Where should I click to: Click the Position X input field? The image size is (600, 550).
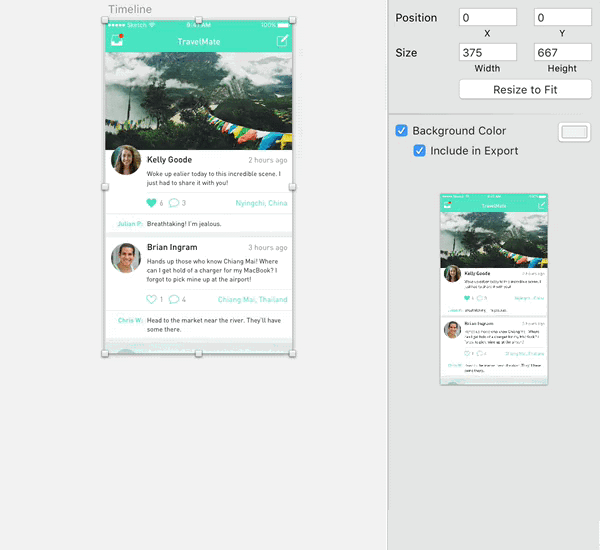[x=488, y=18]
